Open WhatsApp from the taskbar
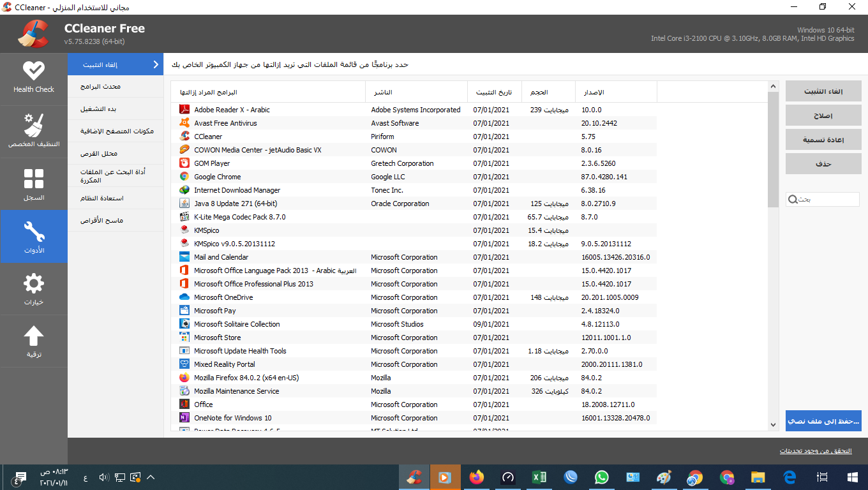868x490 pixels. pos(602,477)
